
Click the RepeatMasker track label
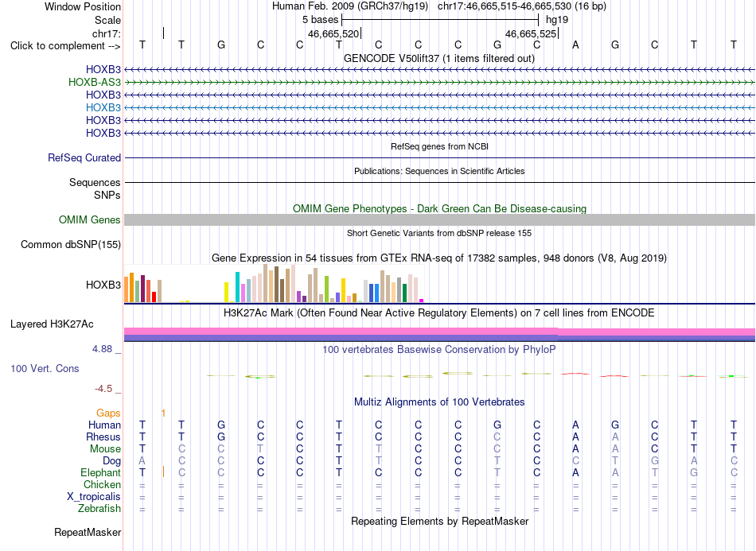point(88,532)
